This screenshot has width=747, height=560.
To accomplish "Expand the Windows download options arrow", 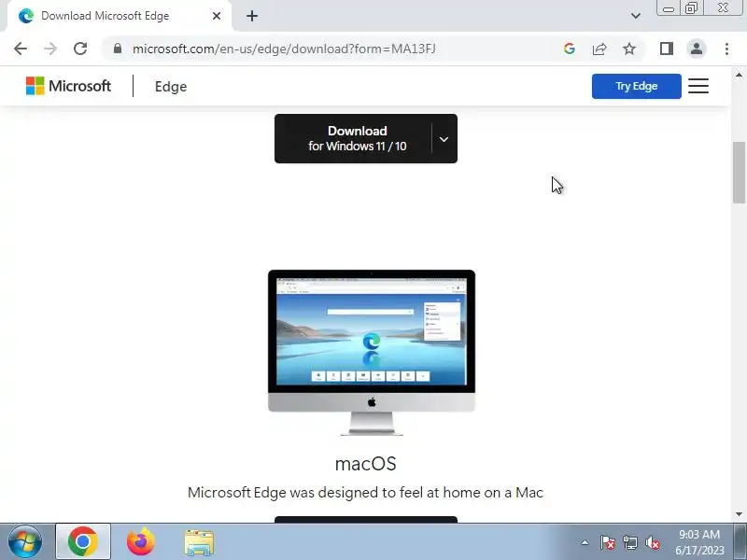I will click(x=444, y=139).
